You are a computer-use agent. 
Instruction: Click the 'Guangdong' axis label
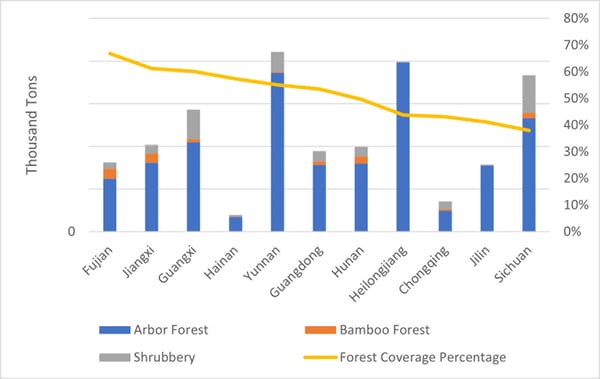tap(297, 272)
